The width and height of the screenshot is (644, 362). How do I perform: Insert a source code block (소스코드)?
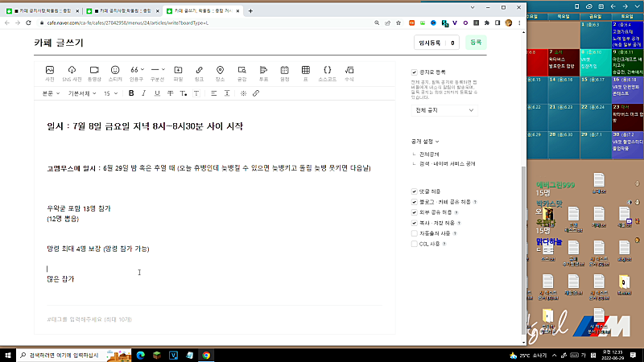[x=328, y=73]
